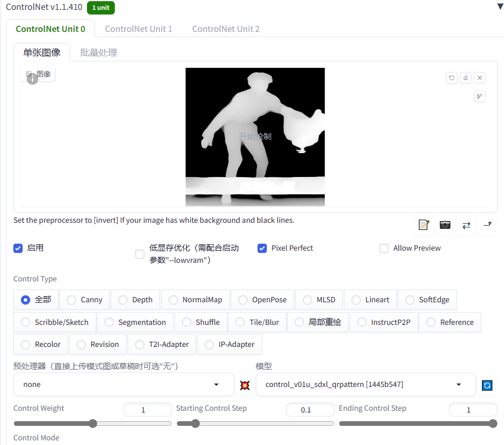The image size is (504, 445).
Task: Select the Segmentation control type
Action: pyautogui.click(x=135, y=322)
